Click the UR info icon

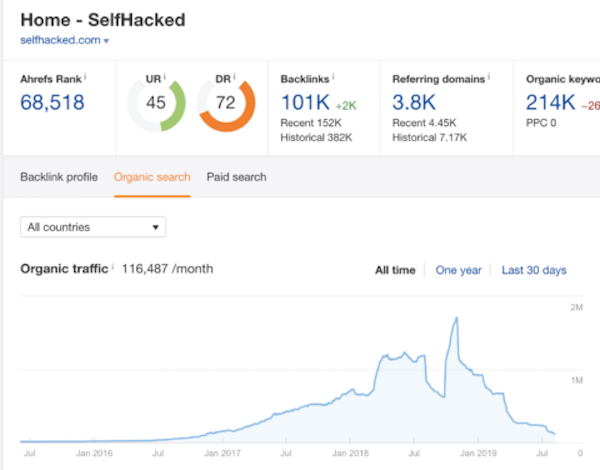point(165,76)
